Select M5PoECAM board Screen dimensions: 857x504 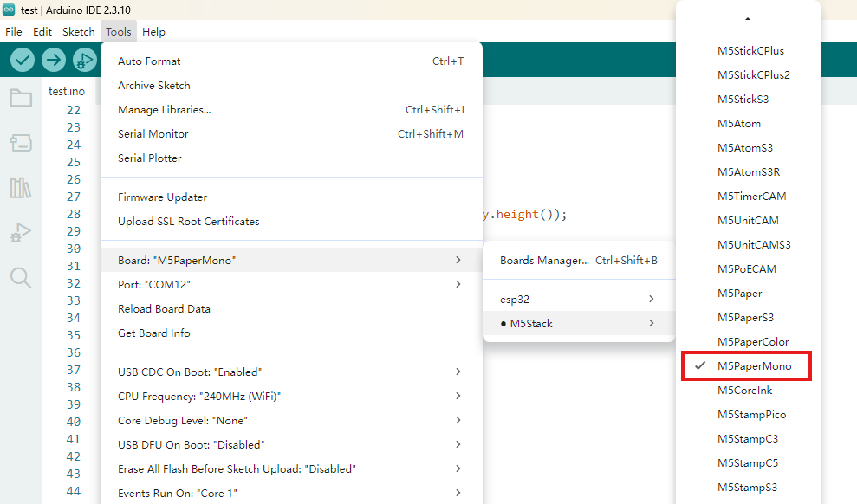coord(748,268)
